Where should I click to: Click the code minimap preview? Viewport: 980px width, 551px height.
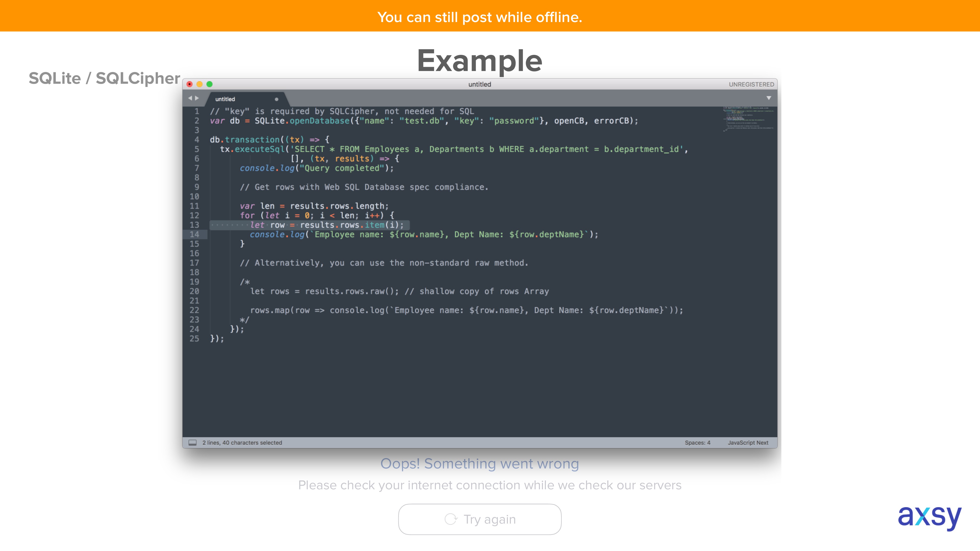748,119
